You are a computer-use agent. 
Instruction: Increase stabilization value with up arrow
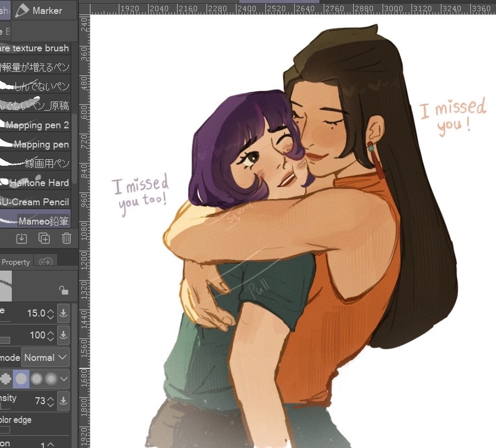point(51,444)
